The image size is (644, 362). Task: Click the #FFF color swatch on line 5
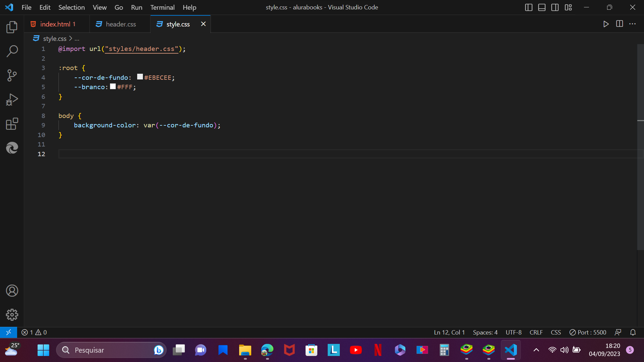(x=113, y=86)
